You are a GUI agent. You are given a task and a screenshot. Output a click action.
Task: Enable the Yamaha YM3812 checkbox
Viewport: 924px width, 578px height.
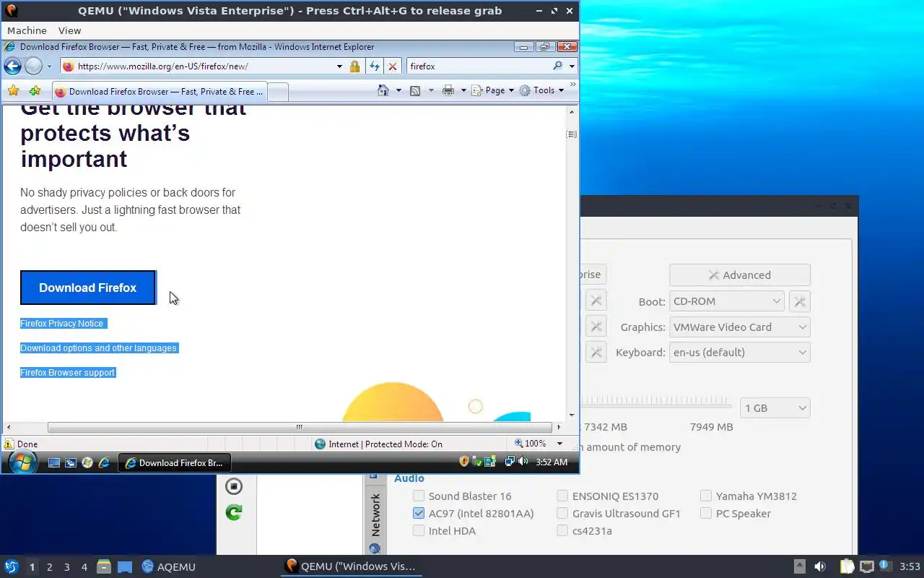[706, 496]
